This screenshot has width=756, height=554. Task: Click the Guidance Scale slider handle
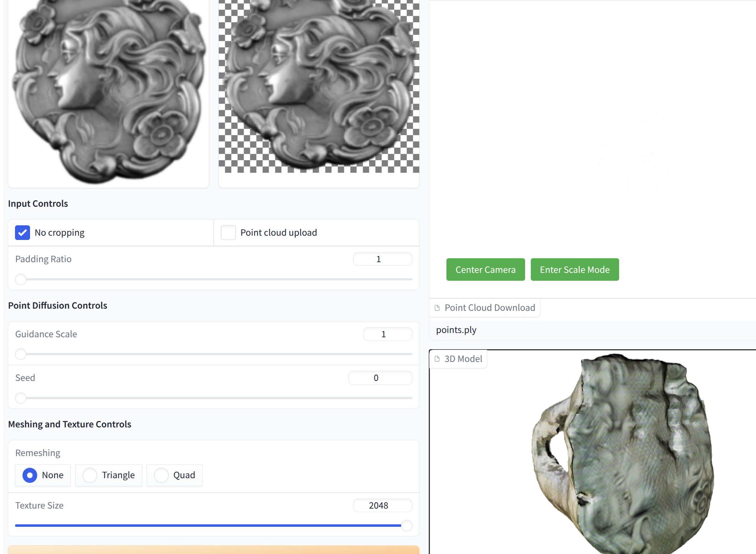click(x=21, y=354)
